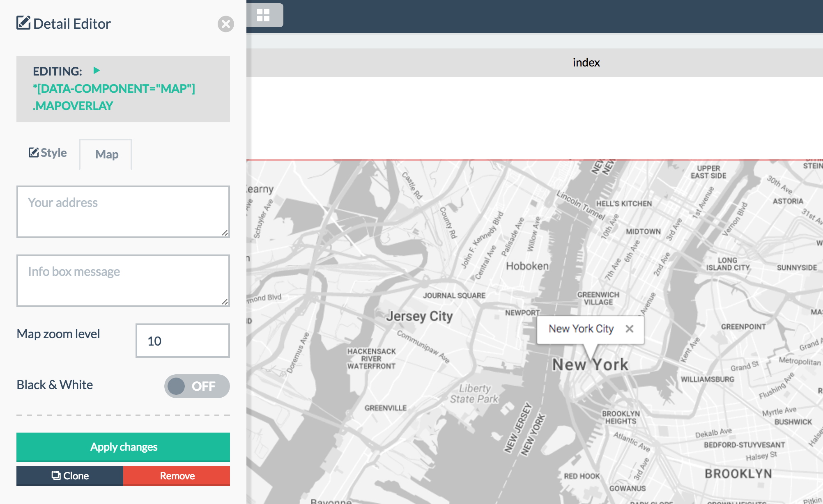Switch to the Map tab
This screenshot has height=504, width=823.
click(106, 154)
